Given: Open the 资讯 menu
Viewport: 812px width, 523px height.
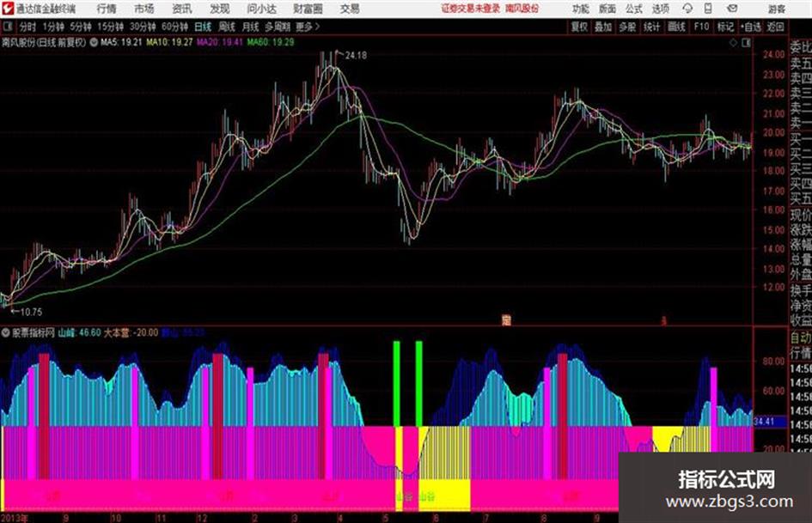Looking at the screenshot, I should (x=182, y=9).
